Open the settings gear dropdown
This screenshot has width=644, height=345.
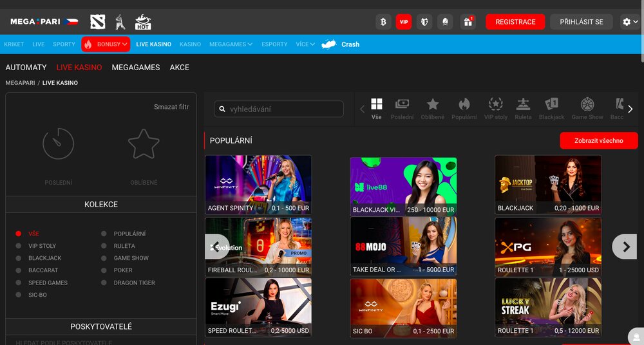(630, 22)
